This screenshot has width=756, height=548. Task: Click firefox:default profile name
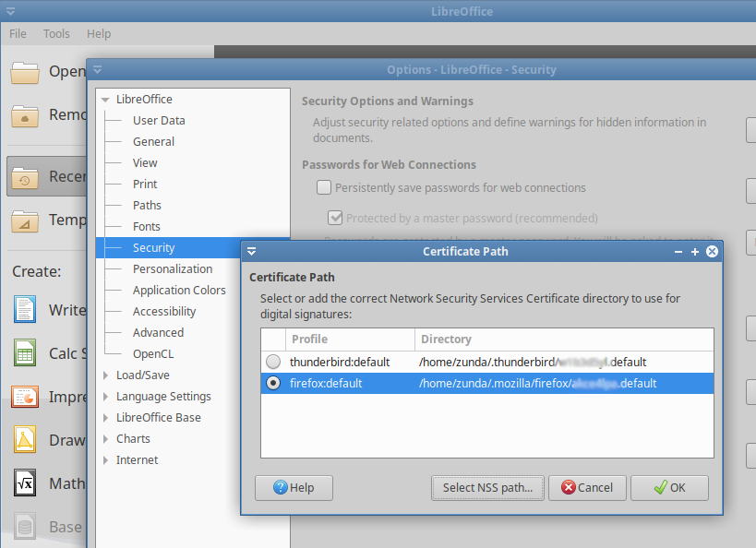pos(326,383)
